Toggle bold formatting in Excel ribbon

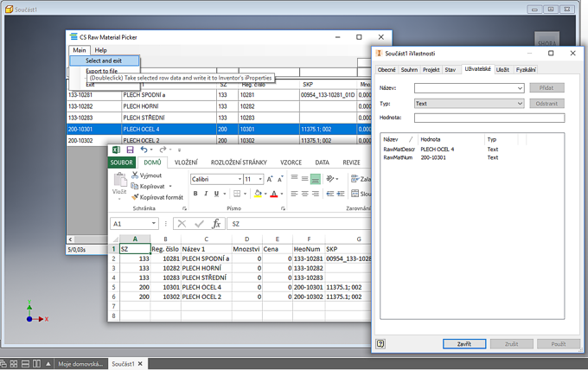coord(195,194)
